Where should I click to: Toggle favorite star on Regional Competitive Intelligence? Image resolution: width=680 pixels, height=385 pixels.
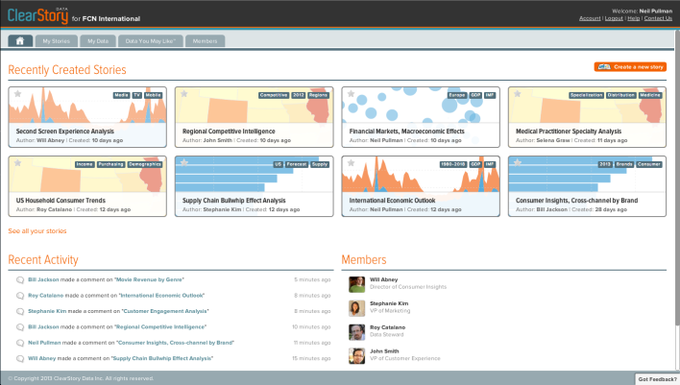coord(184,94)
